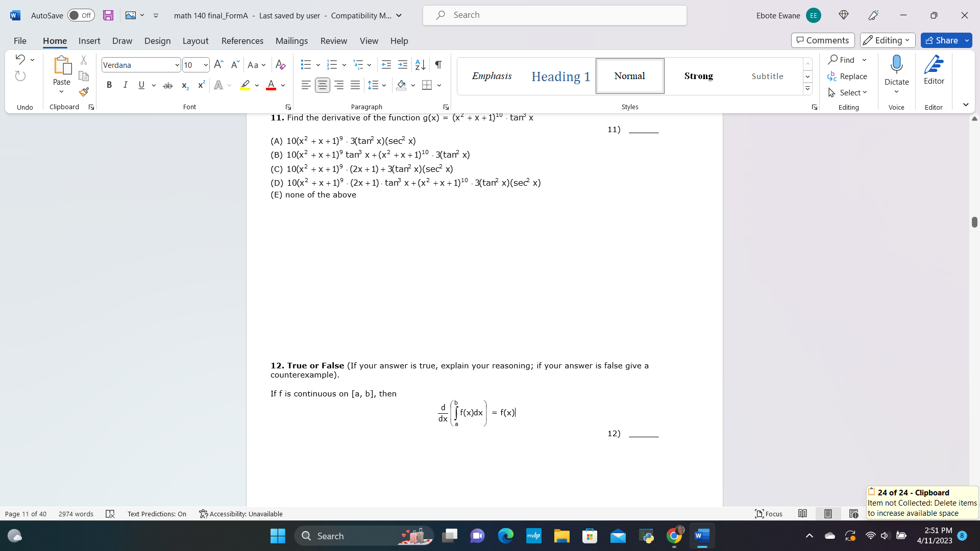Open the font size dropdown
The width and height of the screenshot is (980, 551).
tap(205, 65)
